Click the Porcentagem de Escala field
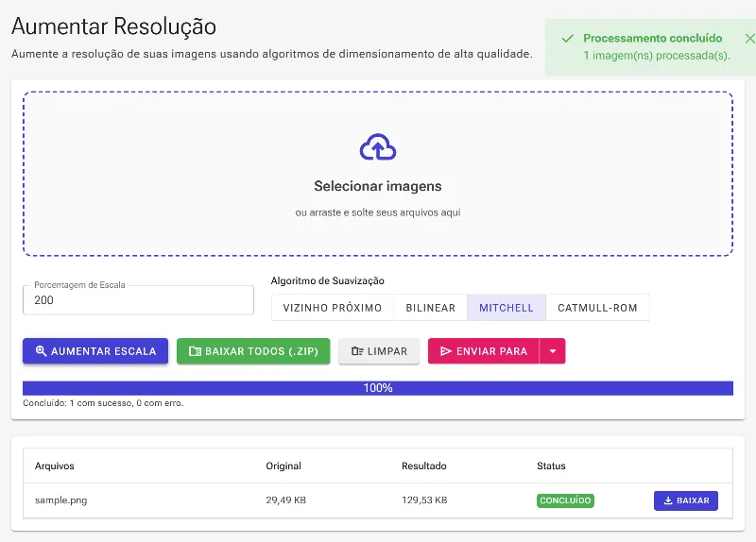The height and width of the screenshot is (542, 756). pyautogui.click(x=138, y=300)
